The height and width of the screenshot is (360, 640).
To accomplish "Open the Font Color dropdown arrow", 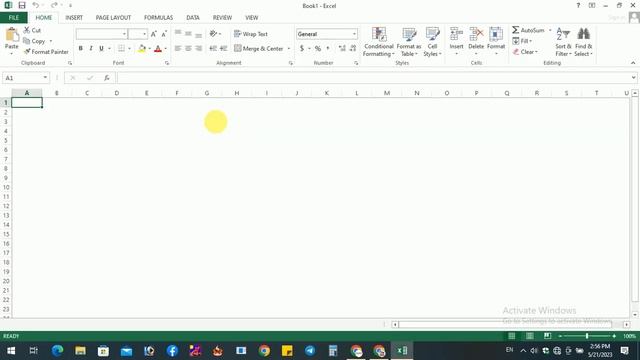I will tap(165, 49).
